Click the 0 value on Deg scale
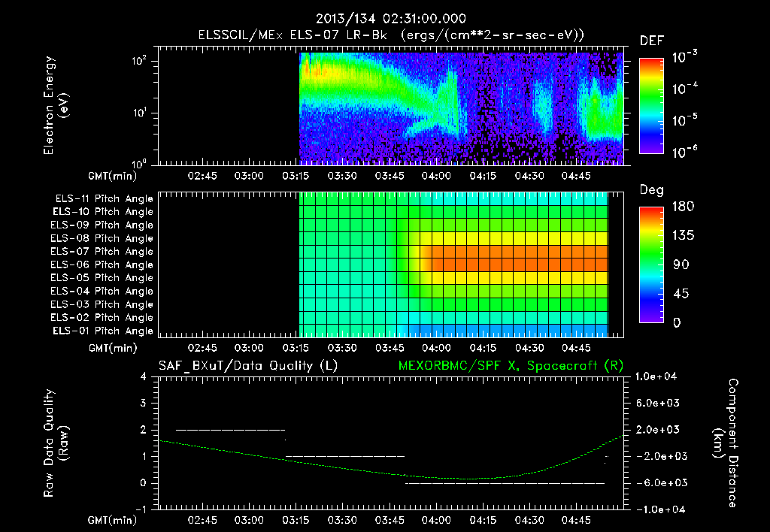This screenshot has width=770, height=532. [677, 322]
